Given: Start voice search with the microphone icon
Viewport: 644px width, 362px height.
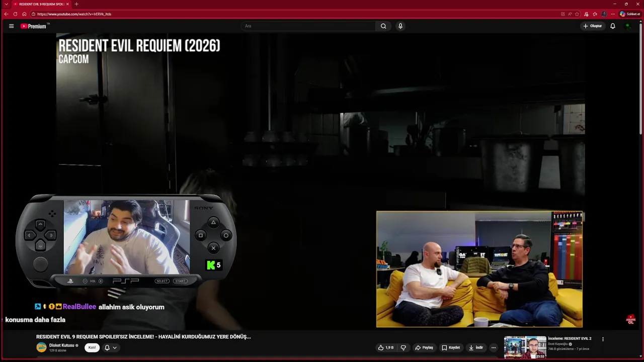Looking at the screenshot, I should point(400,26).
